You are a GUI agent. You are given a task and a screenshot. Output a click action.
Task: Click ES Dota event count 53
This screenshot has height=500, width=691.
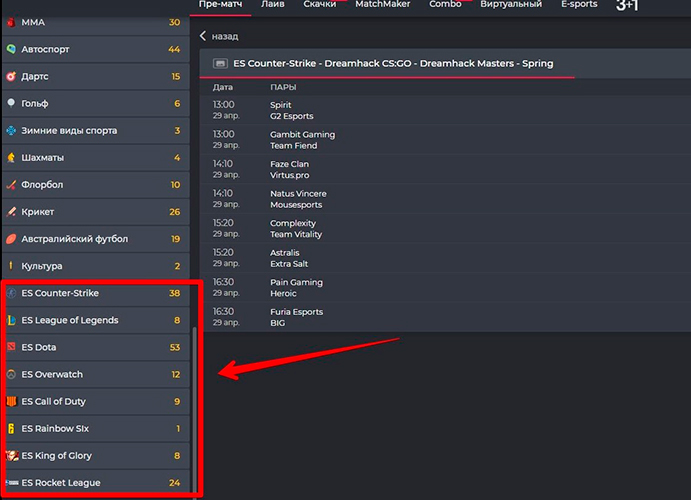pos(175,347)
